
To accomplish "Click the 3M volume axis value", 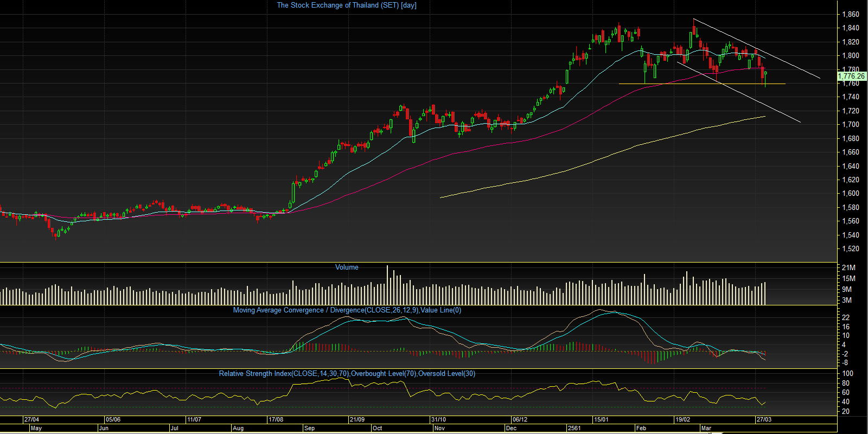I will (x=847, y=300).
